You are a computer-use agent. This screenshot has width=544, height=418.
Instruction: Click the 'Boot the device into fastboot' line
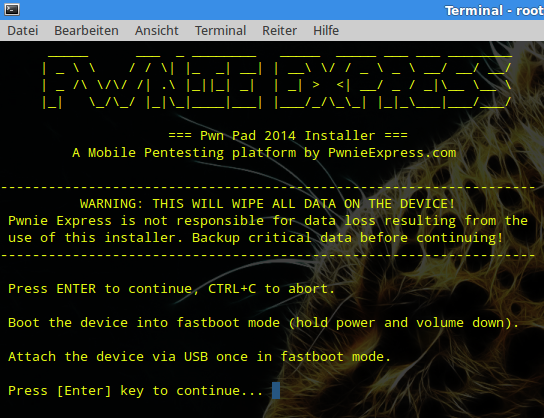pos(263,323)
